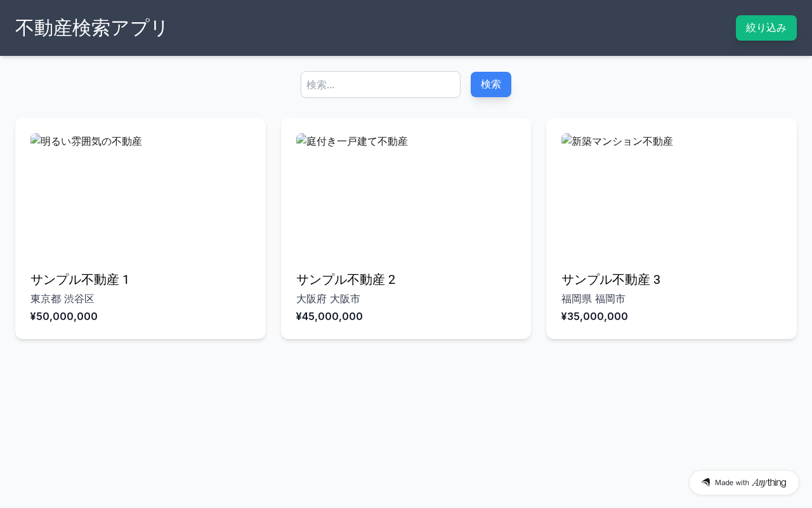Focus the 検索... search input field
The image size is (812, 508).
381,84
